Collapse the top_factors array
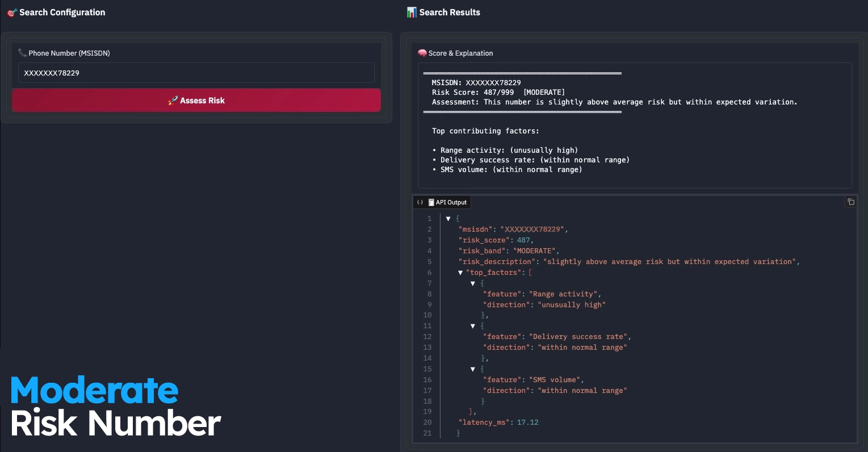Image resolution: width=868 pixels, height=452 pixels. (x=460, y=273)
